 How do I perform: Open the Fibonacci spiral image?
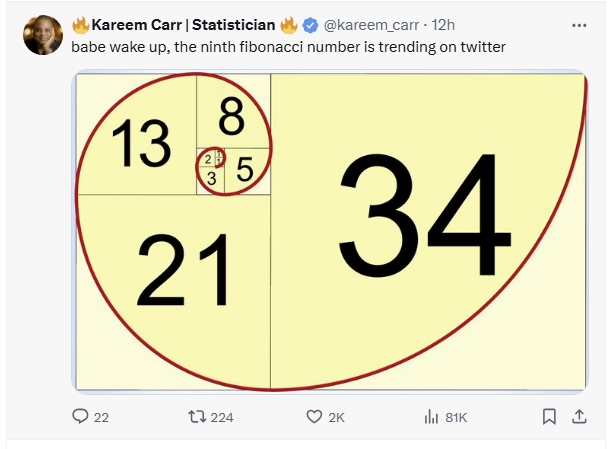[x=330, y=232]
